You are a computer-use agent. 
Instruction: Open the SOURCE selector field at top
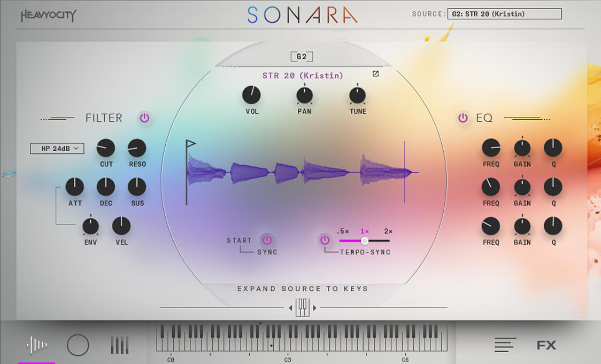pyautogui.click(x=504, y=14)
